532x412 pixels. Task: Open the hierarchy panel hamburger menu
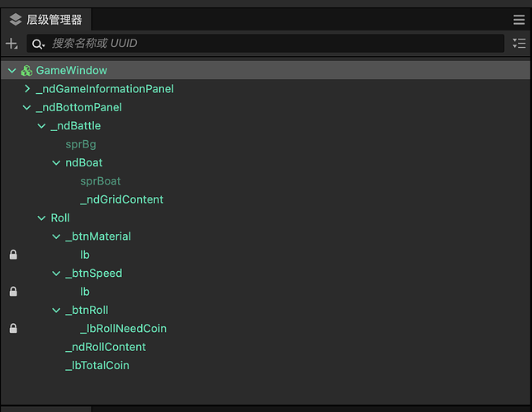pyautogui.click(x=519, y=20)
